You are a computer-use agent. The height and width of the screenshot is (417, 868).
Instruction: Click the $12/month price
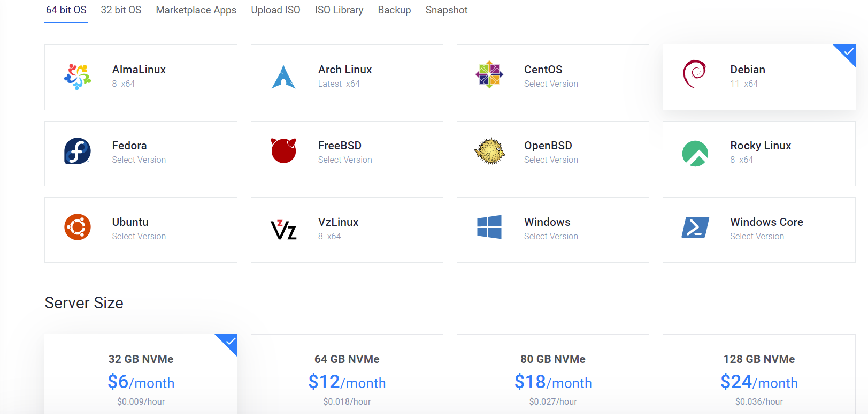tap(347, 382)
